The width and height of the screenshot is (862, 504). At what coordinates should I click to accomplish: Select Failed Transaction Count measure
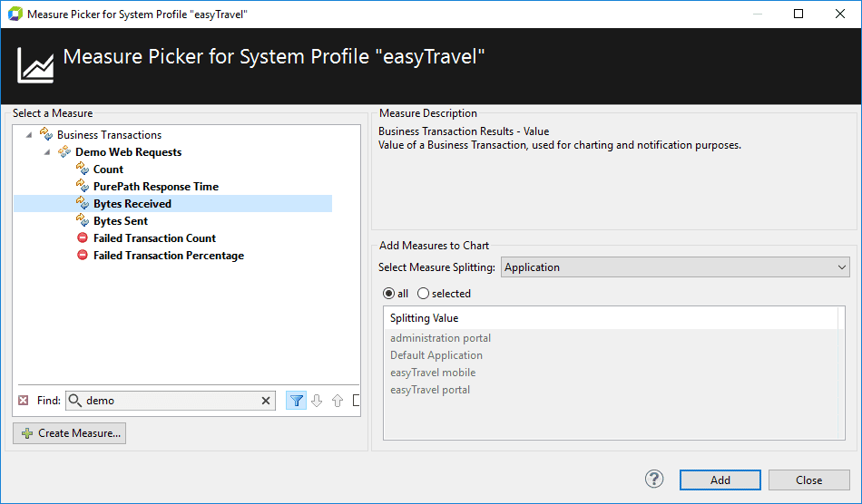pyautogui.click(x=154, y=238)
